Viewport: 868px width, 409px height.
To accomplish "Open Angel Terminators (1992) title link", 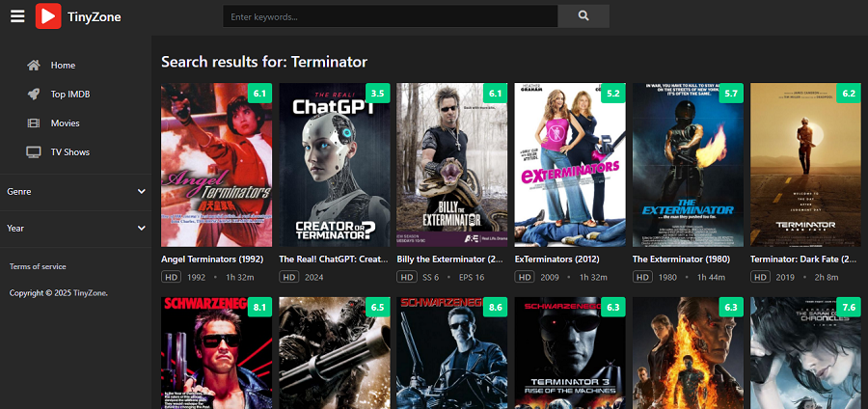I will pyautogui.click(x=212, y=259).
